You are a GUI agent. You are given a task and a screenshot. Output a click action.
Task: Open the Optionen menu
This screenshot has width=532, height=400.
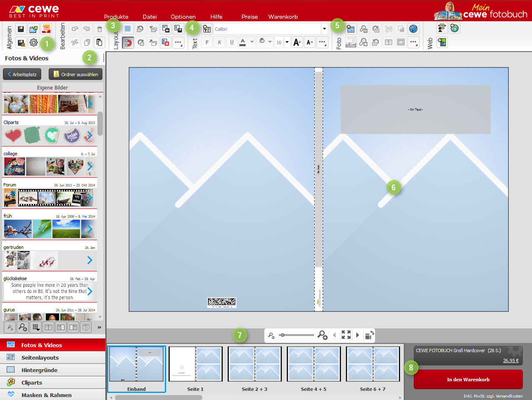pyautogui.click(x=183, y=17)
